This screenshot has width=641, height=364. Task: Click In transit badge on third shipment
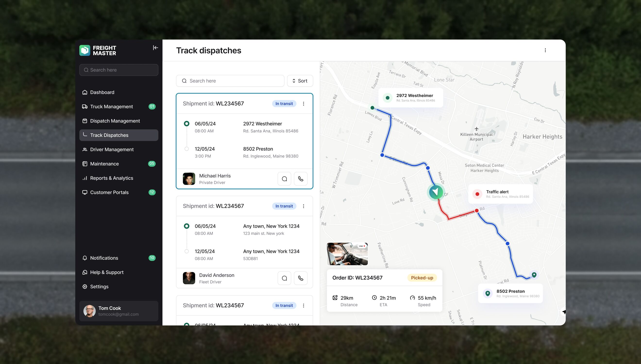(284, 305)
